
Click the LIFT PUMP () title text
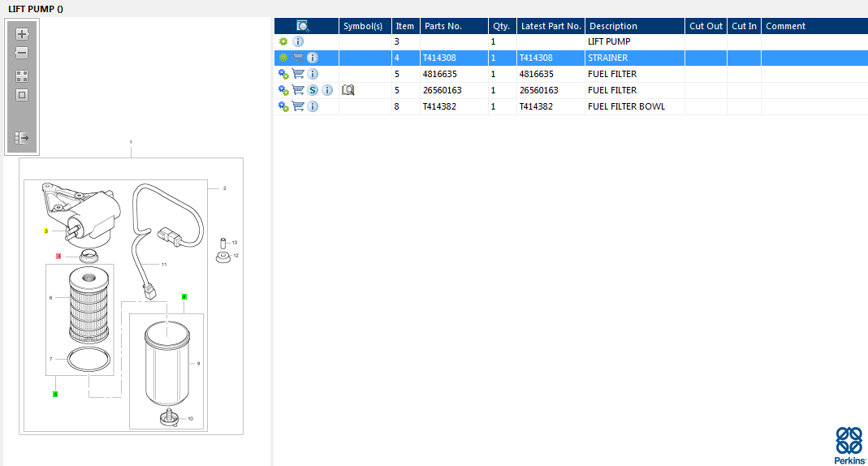36,9
